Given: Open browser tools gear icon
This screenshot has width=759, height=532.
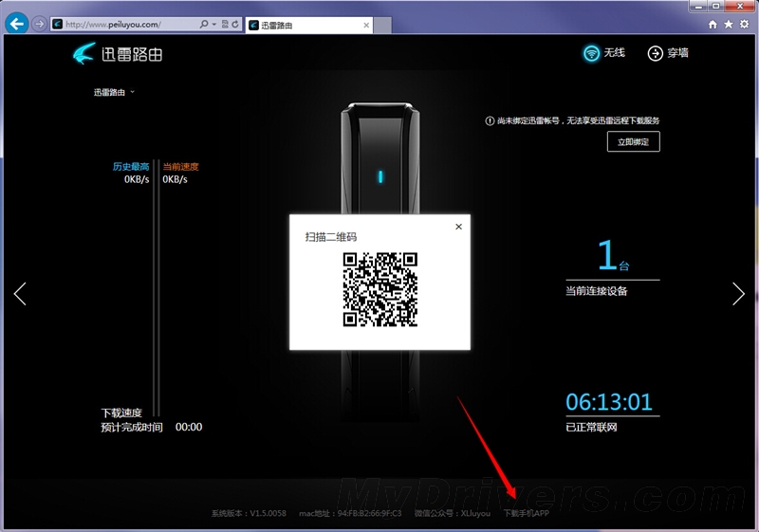Looking at the screenshot, I should pos(745,25).
